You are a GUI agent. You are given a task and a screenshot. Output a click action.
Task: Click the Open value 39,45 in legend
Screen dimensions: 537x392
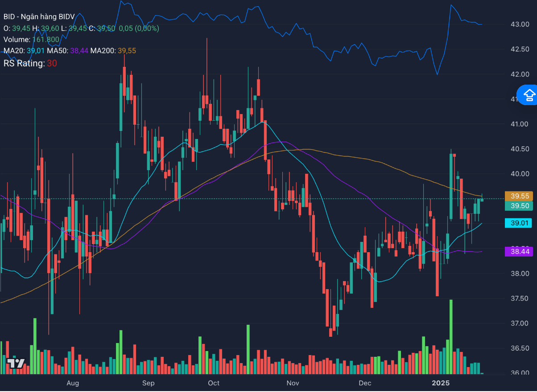[x=21, y=28]
